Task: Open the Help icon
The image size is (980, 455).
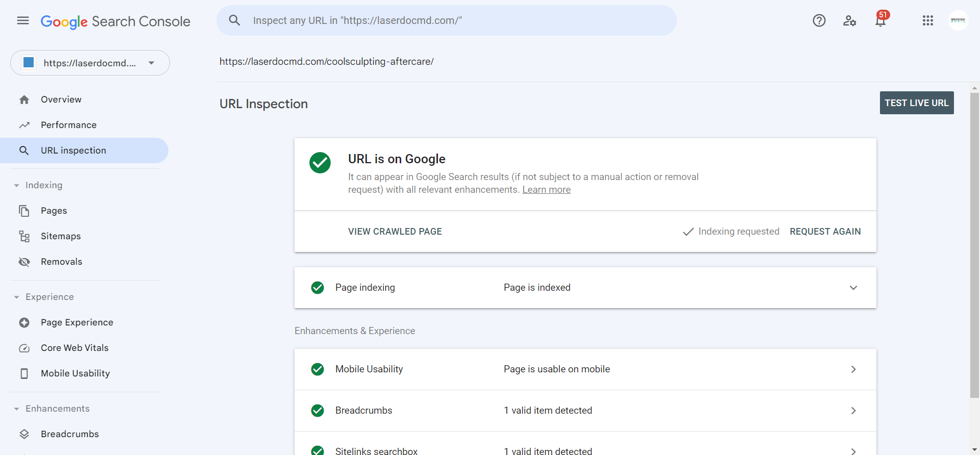Action: coord(819,20)
